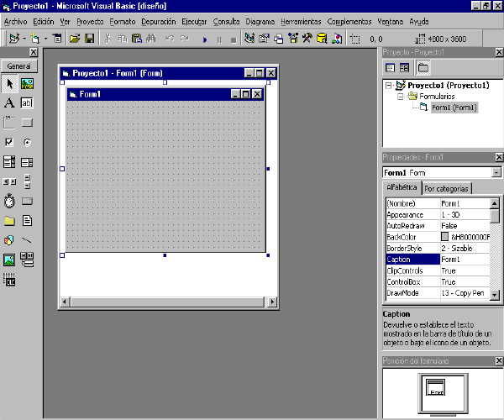
Task: Click the General toolbox tab button
Action: click(19, 66)
